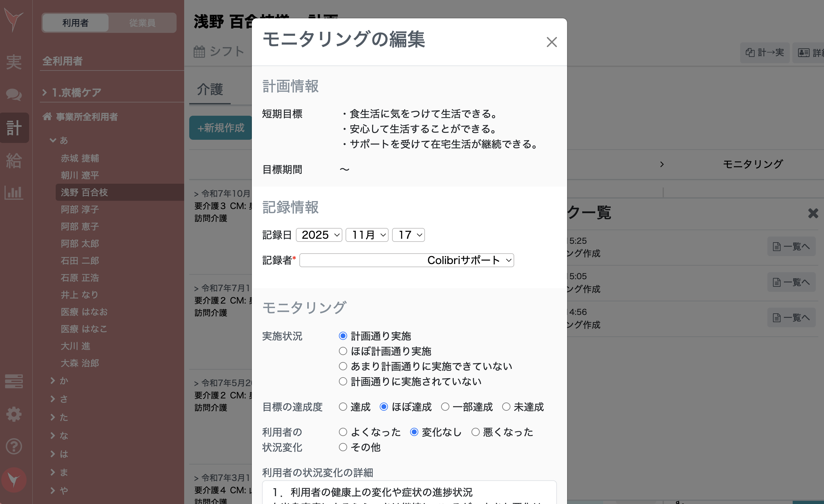824x504 pixels.
Task: Select the 介護 tab
Action: point(209,89)
